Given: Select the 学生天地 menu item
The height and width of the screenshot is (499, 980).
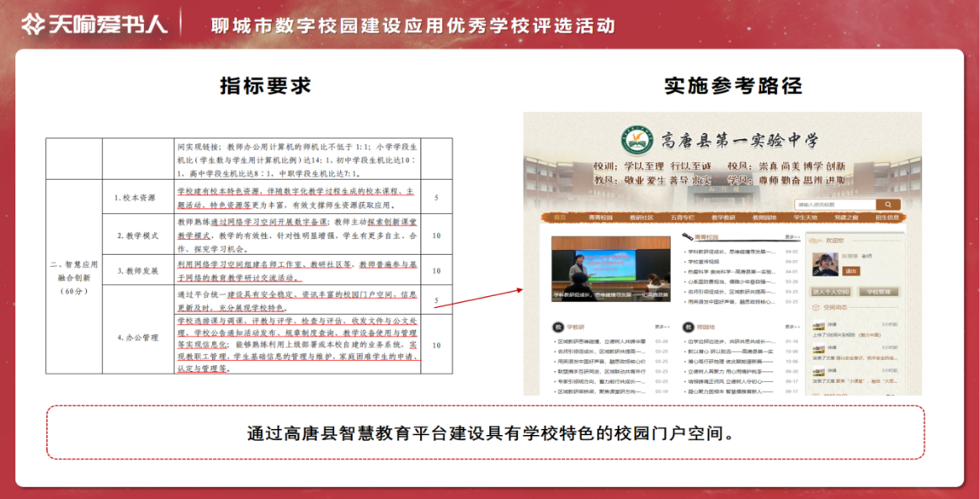Looking at the screenshot, I should [805, 217].
